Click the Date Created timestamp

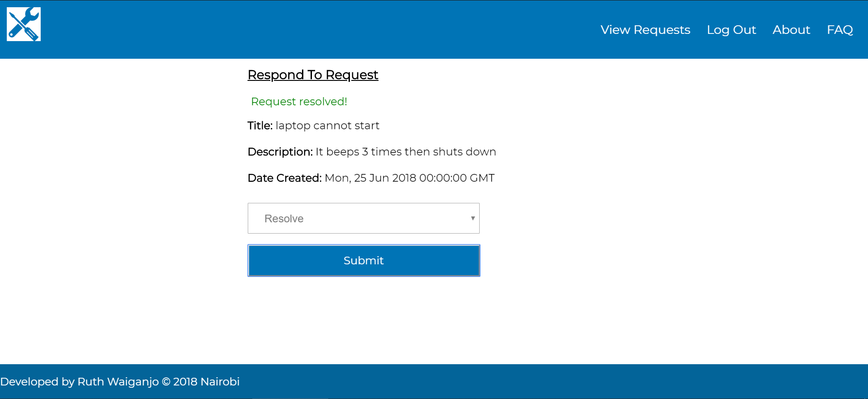coord(409,178)
